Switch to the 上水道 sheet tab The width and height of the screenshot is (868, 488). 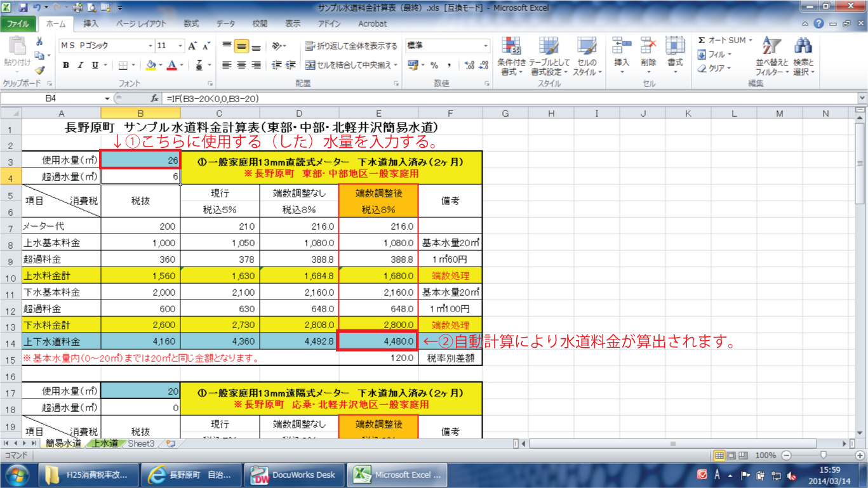coord(105,444)
